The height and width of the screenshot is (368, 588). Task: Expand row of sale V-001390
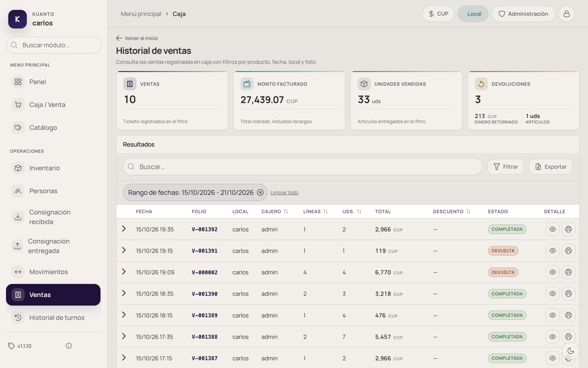coord(124,293)
